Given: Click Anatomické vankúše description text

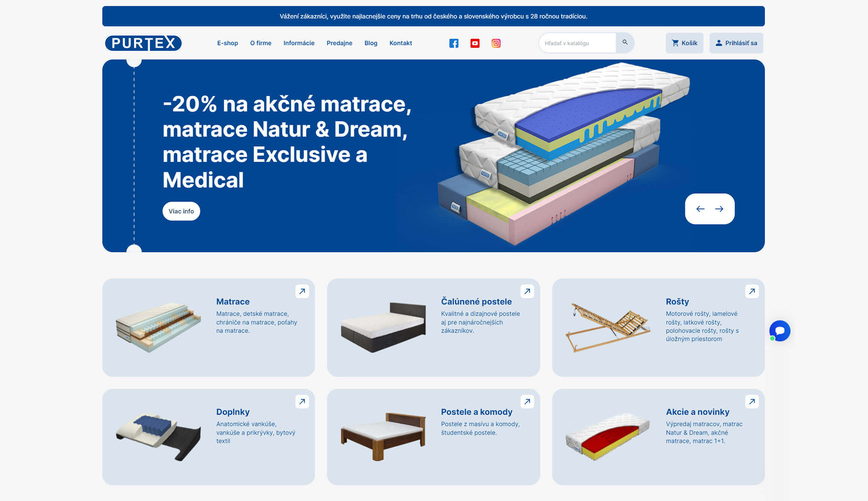Looking at the screenshot, I should 256,432.
